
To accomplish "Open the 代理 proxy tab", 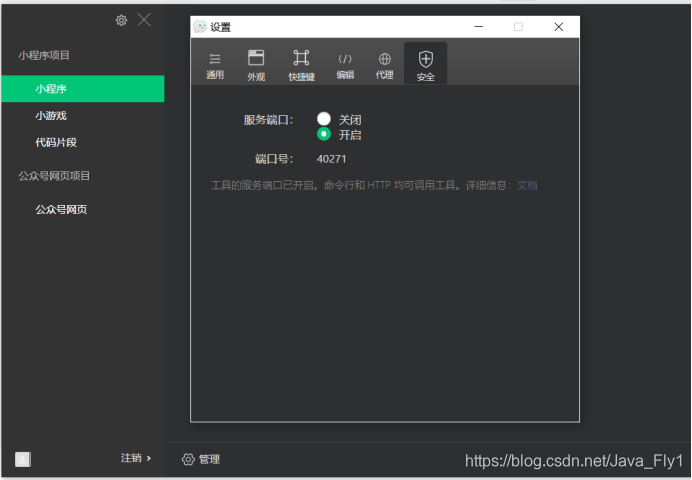I will 384,65.
